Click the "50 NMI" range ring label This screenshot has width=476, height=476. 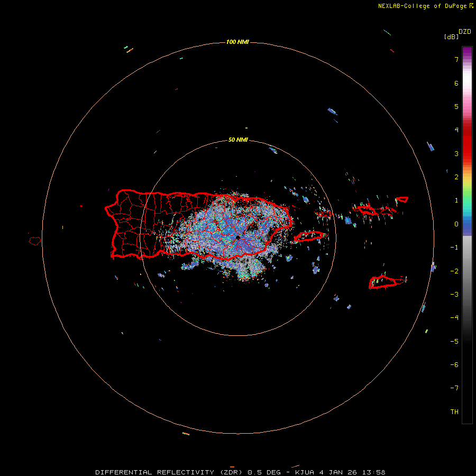point(238,140)
